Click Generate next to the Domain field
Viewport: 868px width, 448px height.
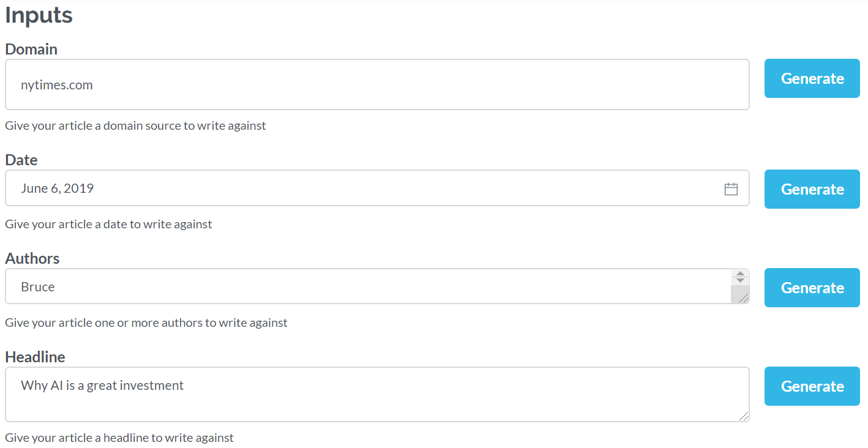(812, 78)
